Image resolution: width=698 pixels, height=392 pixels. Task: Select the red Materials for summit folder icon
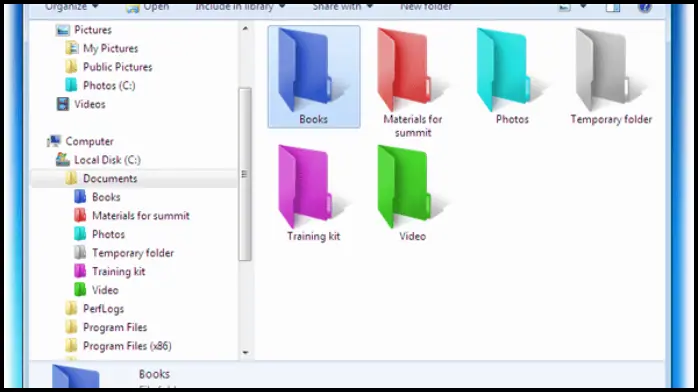[413, 70]
